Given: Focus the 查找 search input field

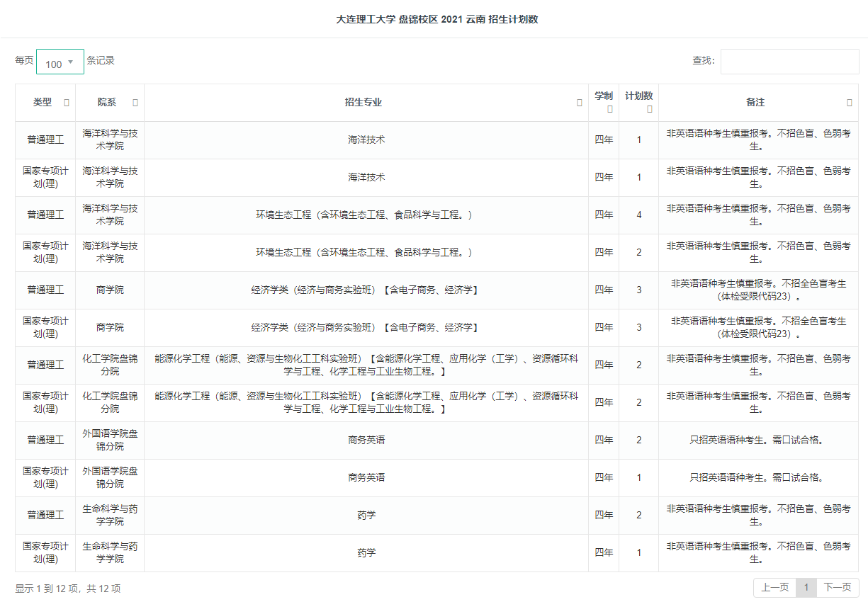Looking at the screenshot, I should 790,61.
